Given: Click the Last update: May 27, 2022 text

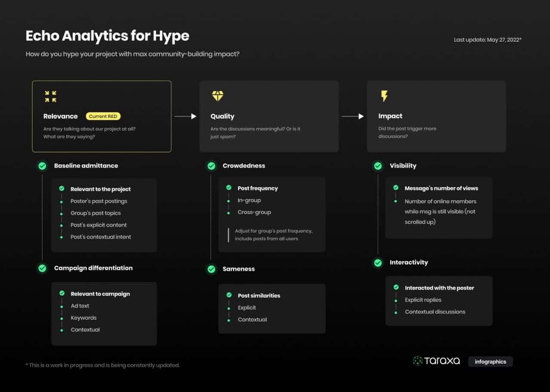Looking at the screenshot, I should click(488, 40).
